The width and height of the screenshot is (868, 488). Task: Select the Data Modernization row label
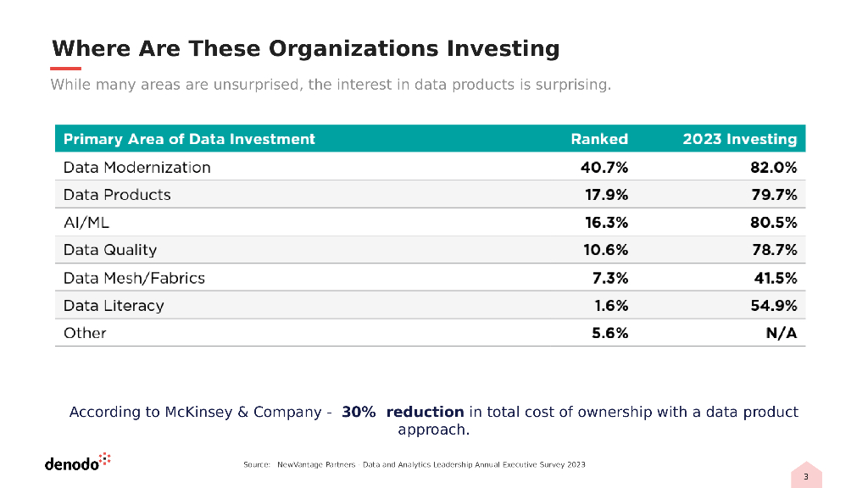(136, 167)
